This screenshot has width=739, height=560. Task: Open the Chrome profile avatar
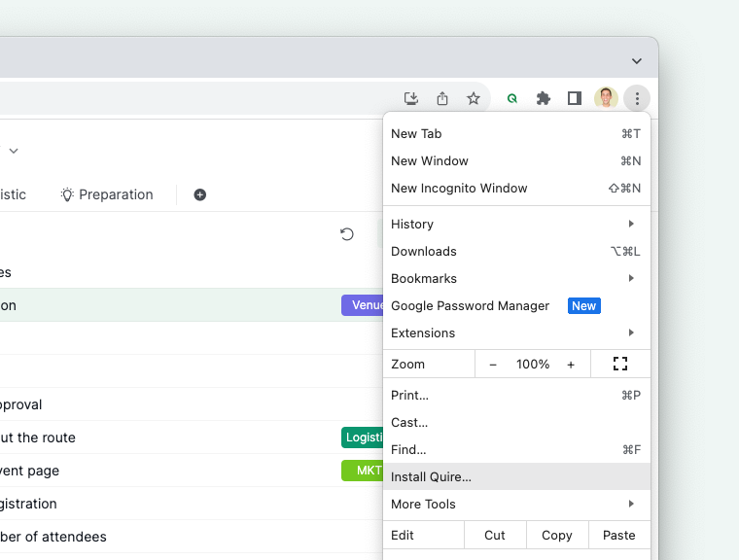coord(606,98)
